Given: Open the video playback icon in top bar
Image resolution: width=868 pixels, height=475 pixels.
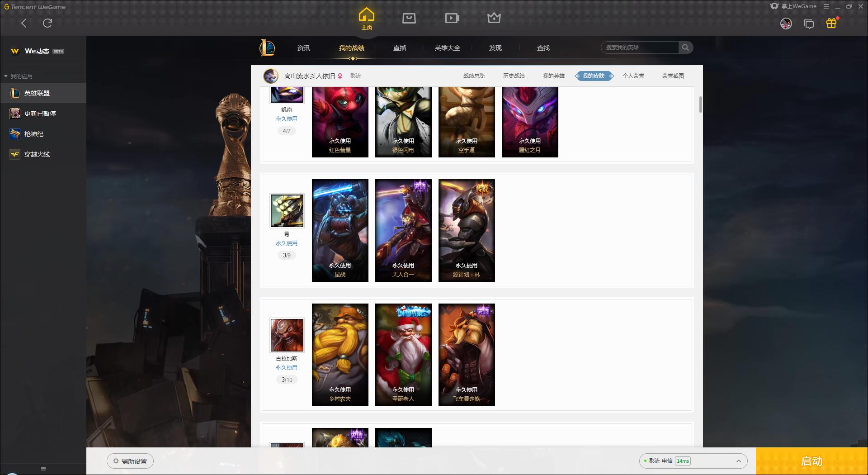Looking at the screenshot, I should tap(452, 18).
